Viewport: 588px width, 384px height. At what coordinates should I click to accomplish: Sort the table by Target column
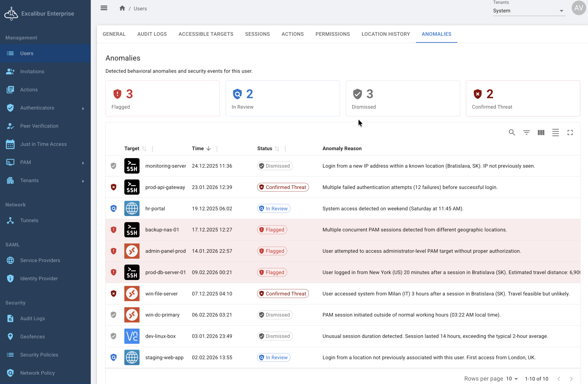click(144, 149)
